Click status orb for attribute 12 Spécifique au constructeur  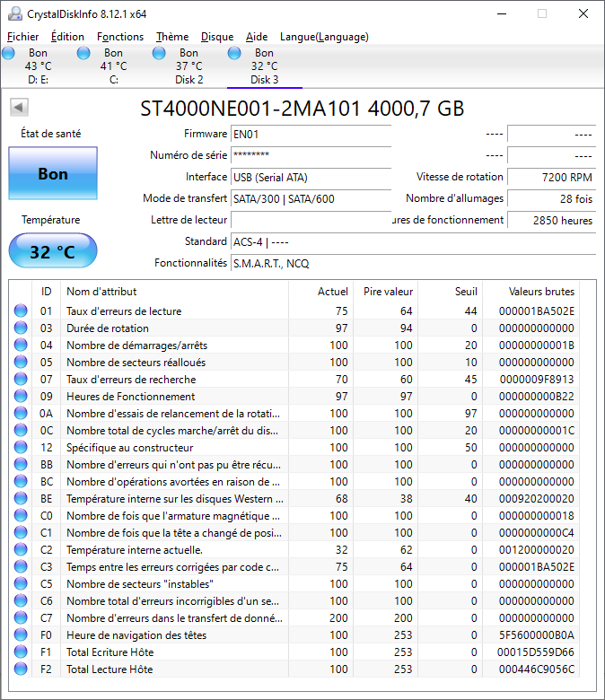pos(21,447)
